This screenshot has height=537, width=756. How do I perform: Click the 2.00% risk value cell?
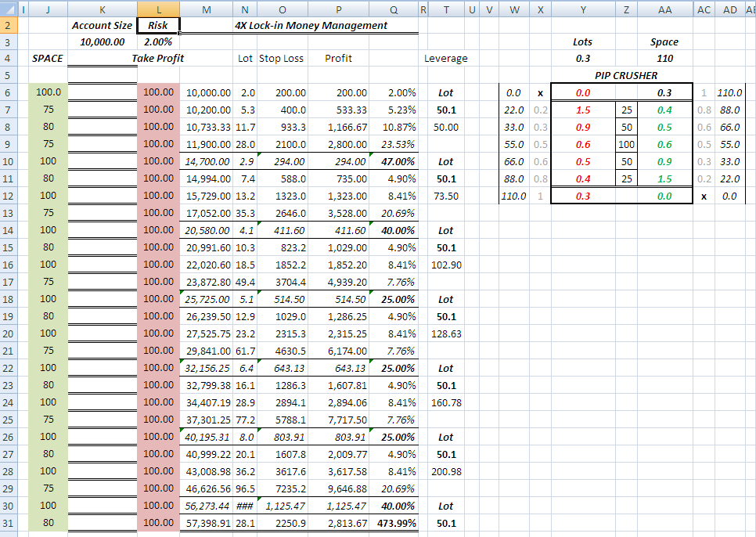click(x=158, y=42)
